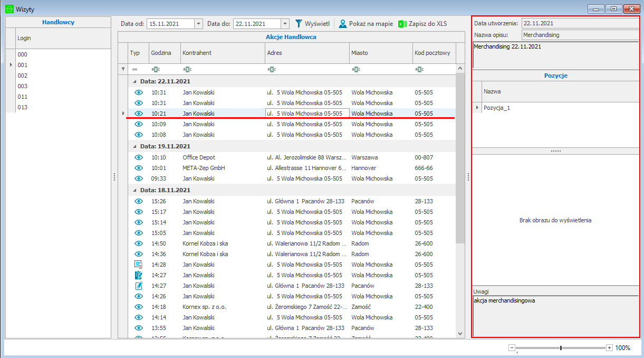Click the filter icon under Kontrahent column
This screenshot has height=358, width=644.
(x=187, y=69)
